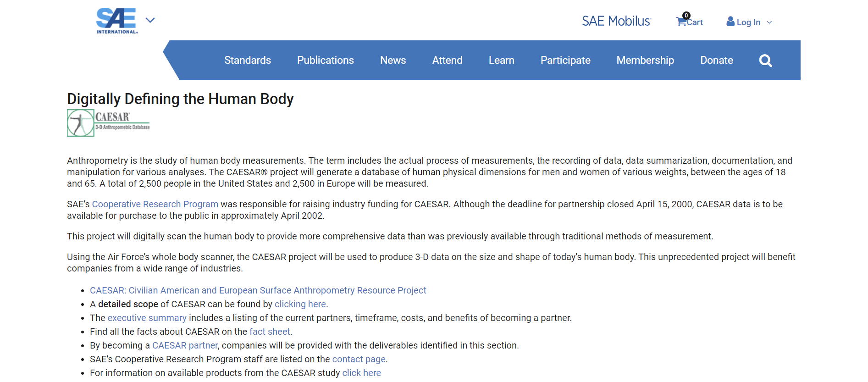Image resolution: width=868 pixels, height=382 pixels.
Task: Follow the Cooperative Research Program link
Action: click(155, 204)
